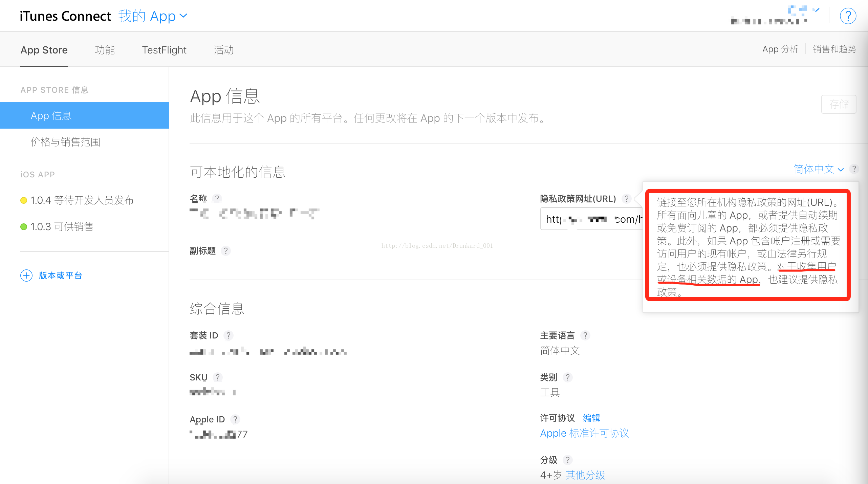Click the help icon next to 分级
Viewport: 868px width, 484px height.
click(x=568, y=460)
